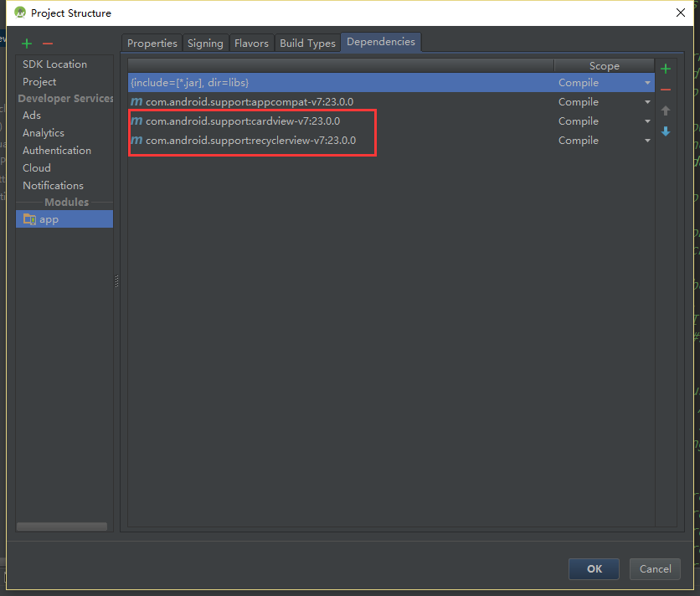Image resolution: width=700 pixels, height=596 pixels.
Task: Open scope dropdown for recyclerview-v7 dependency
Action: [x=647, y=141]
